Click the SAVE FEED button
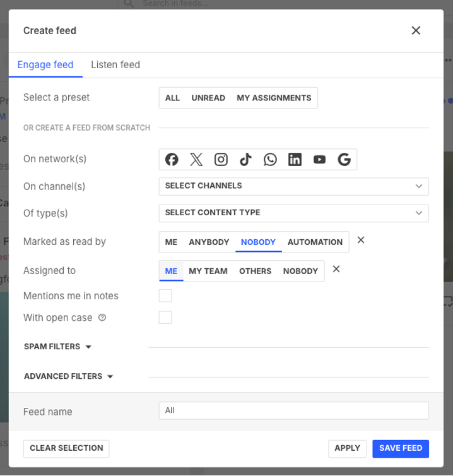The image size is (453, 476). tap(401, 448)
